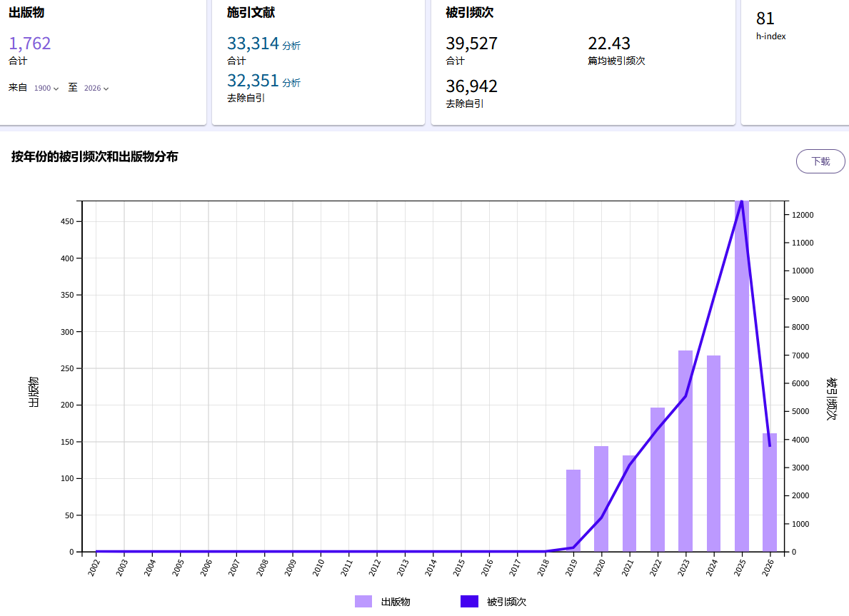Open the 1900 start year dropdown
This screenshot has height=616, width=849.
click(x=46, y=88)
